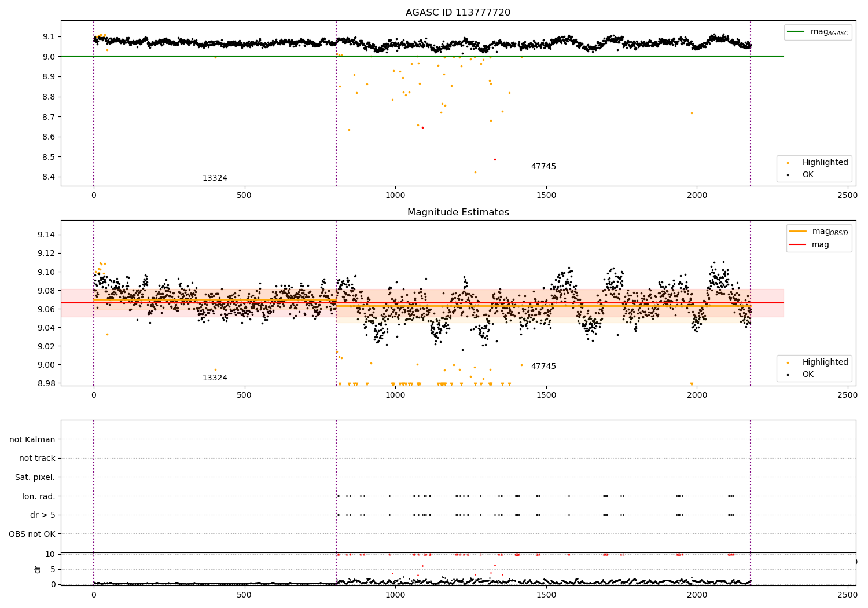Click the orange line sample beside mag OBSID
This screenshot has width=868, height=608.
point(797,231)
